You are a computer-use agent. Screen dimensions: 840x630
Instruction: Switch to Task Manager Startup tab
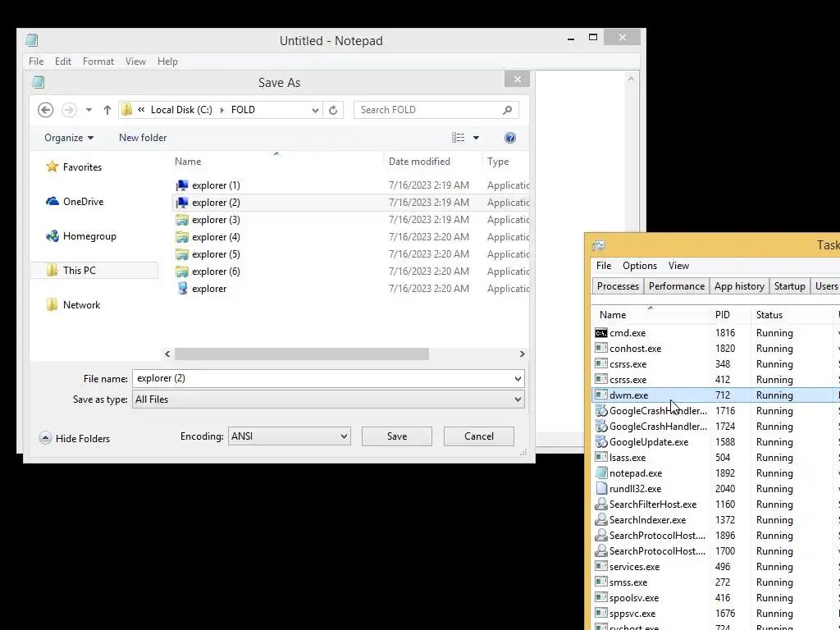(790, 286)
